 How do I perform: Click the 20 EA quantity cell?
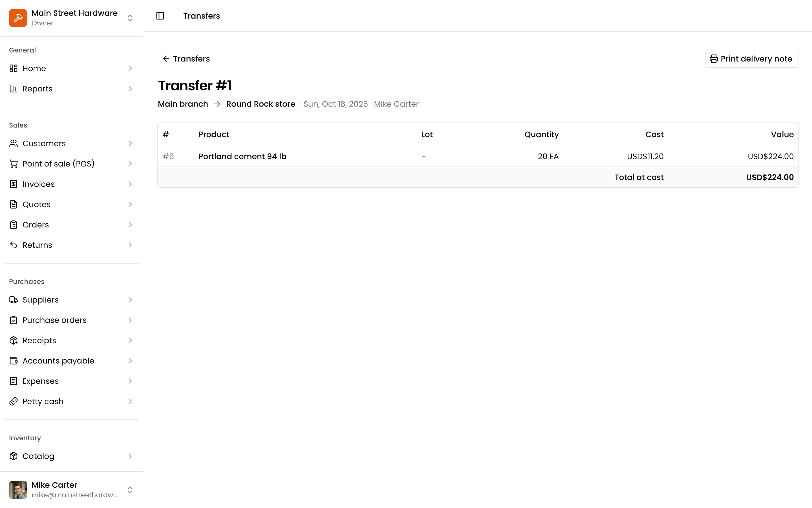click(x=548, y=156)
